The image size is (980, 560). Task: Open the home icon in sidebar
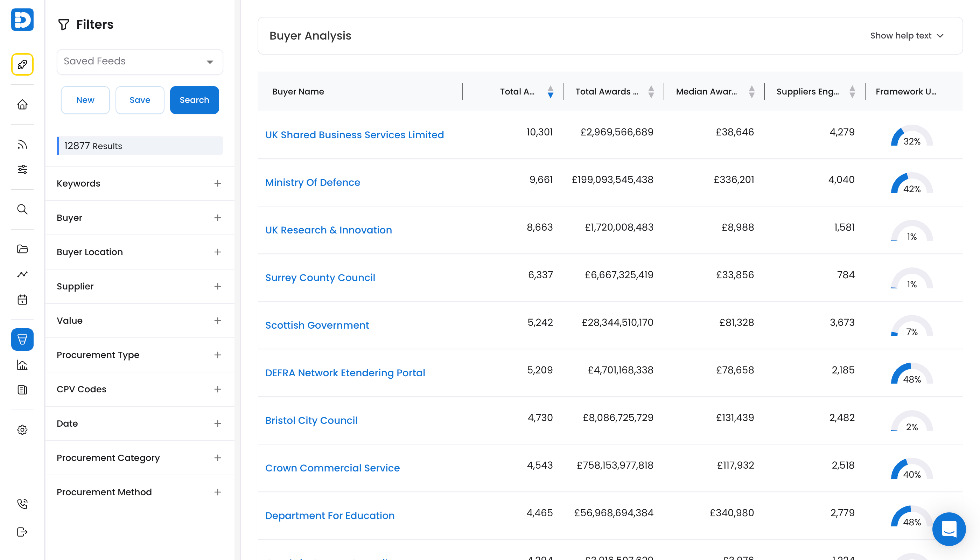(22, 104)
